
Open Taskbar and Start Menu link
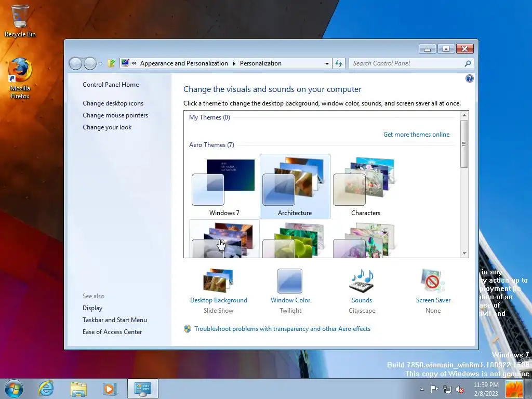(115, 320)
